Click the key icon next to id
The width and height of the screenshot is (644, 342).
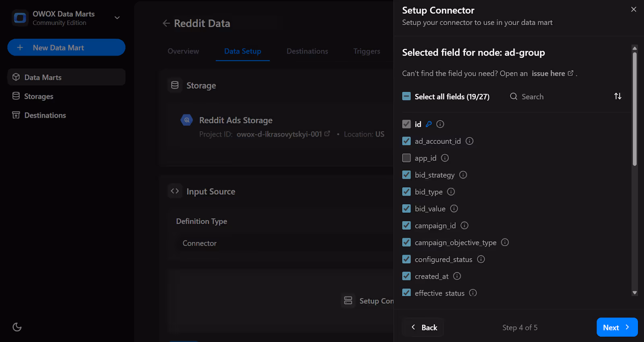point(429,124)
